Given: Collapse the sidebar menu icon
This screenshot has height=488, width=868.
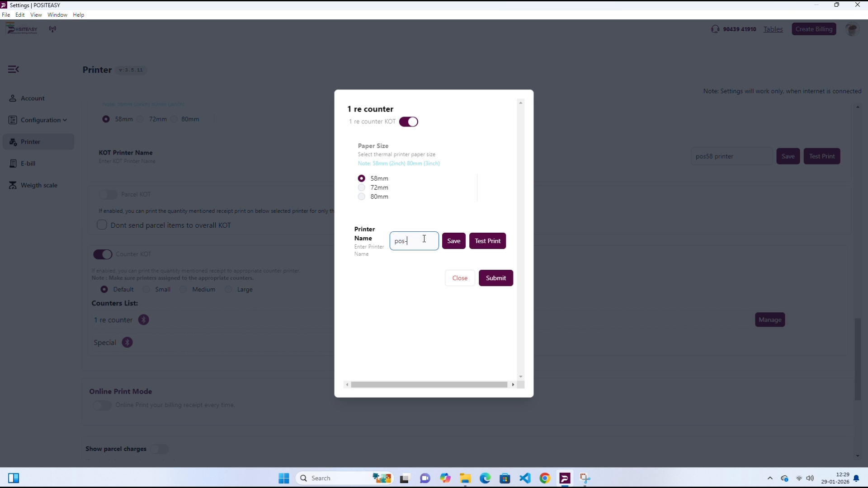Looking at the screenshot, I should [13, 69].
